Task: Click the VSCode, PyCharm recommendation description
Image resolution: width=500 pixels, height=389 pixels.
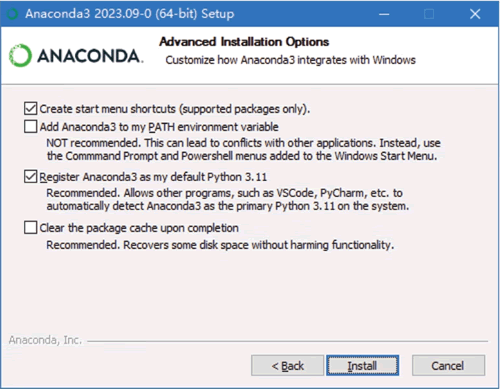Action: 227,199
